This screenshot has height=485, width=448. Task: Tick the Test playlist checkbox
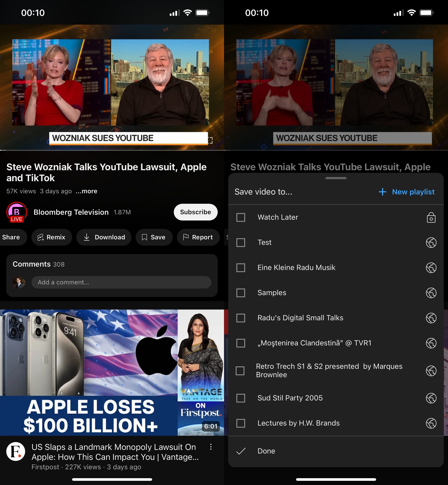point(240,242)
